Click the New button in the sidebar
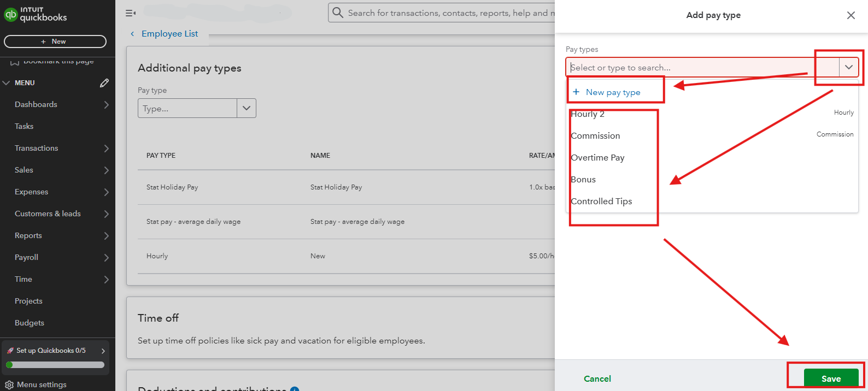The width and height of the screenshot is (868, 391). click(55, 42)
